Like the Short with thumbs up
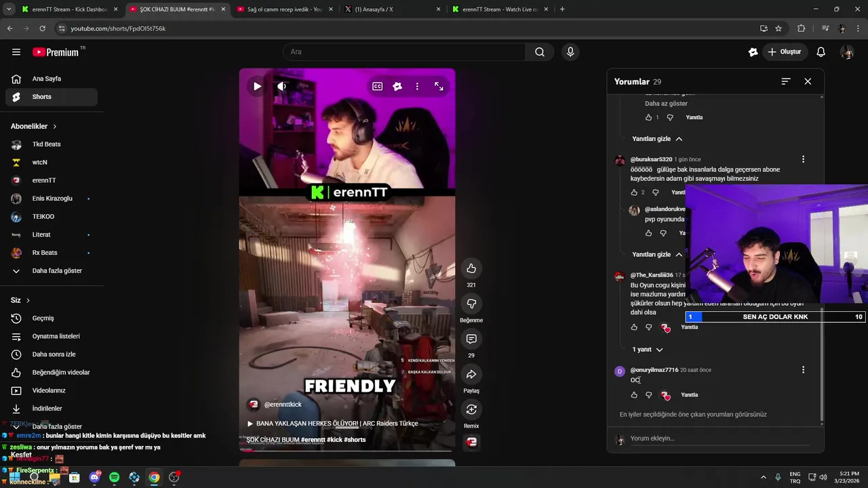Screen dimensions: 868x488 pyautogui.click(x=471, y=268)
